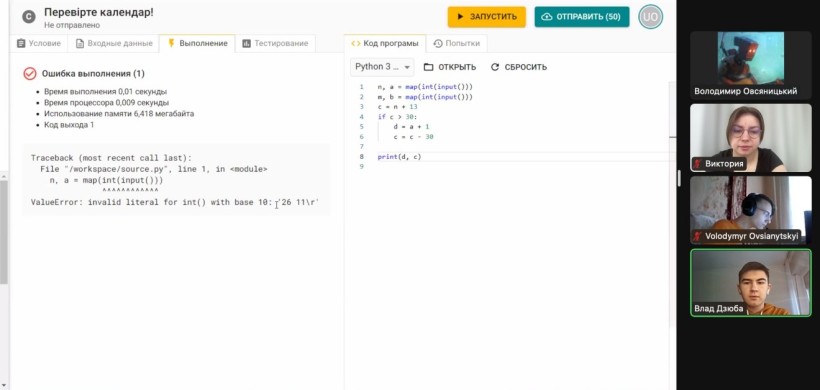Click the left panel vertical scrollbar
Viewport: 820px width, 390px height.
pos(4,232)
